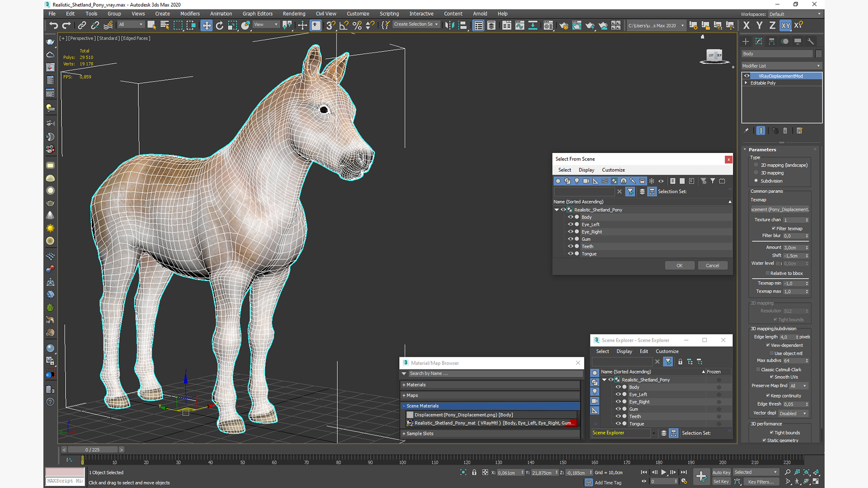Click the Body object color swatch
The height and width of the screenshot is (488, 868).
coord(818,54)
